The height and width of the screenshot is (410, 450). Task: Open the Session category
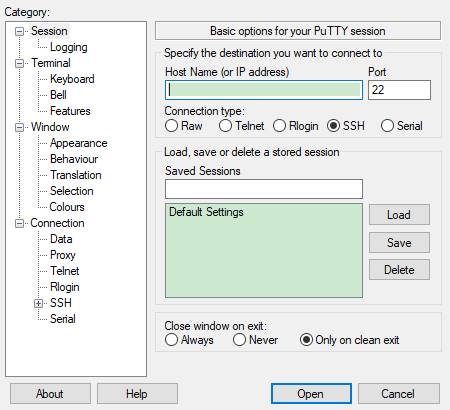(49, 31)
